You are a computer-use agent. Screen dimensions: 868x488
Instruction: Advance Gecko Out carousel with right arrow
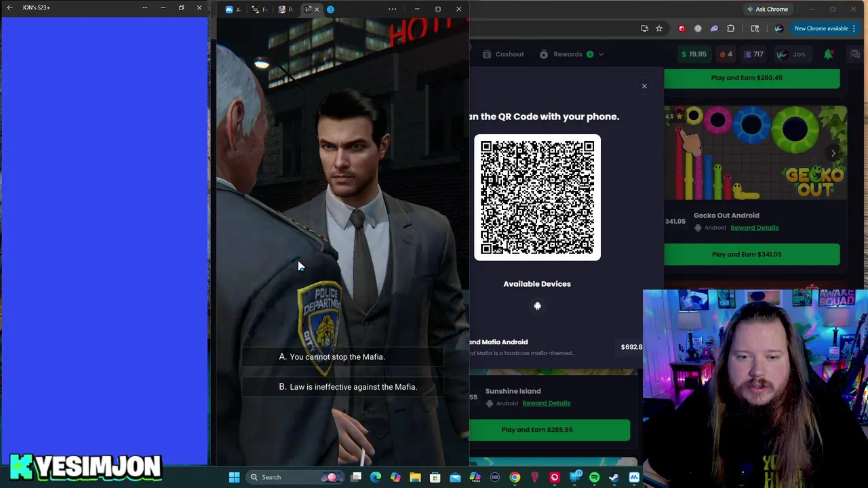pyautogui.click(x=833, y=153)
